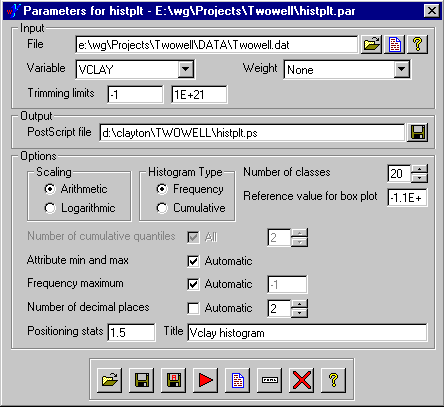
Task: Open parameter file from bottom toolbar
Action: 110,380
